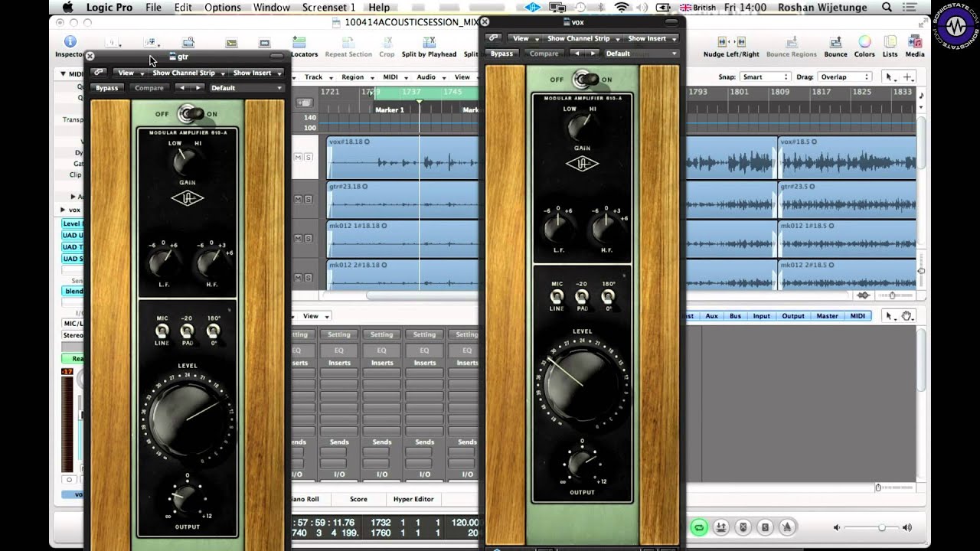Click Bypass in the vox plugin window
980x551 pixels.
[x=501, y=54]
